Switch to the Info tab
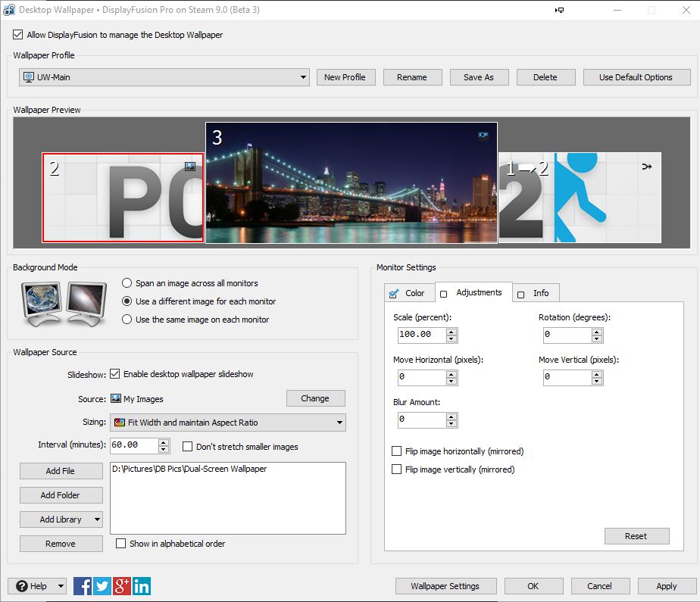Viewport: 700px width, 602px height. click(x=535, y=293)
